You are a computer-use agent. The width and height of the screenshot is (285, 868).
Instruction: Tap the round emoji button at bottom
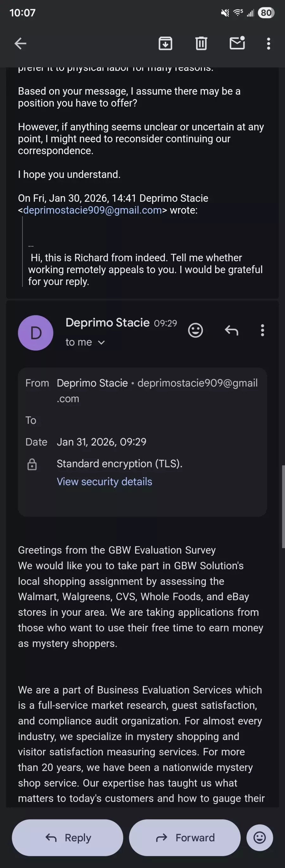pyautogui.click(x=259, y=837)
